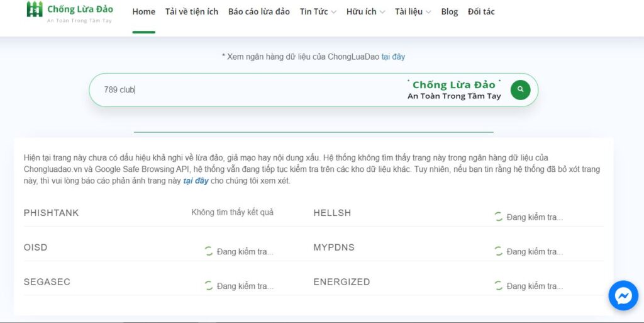
Task: Navigate to the Blog page
Action: pyautogui.click(x=449, y=11)
